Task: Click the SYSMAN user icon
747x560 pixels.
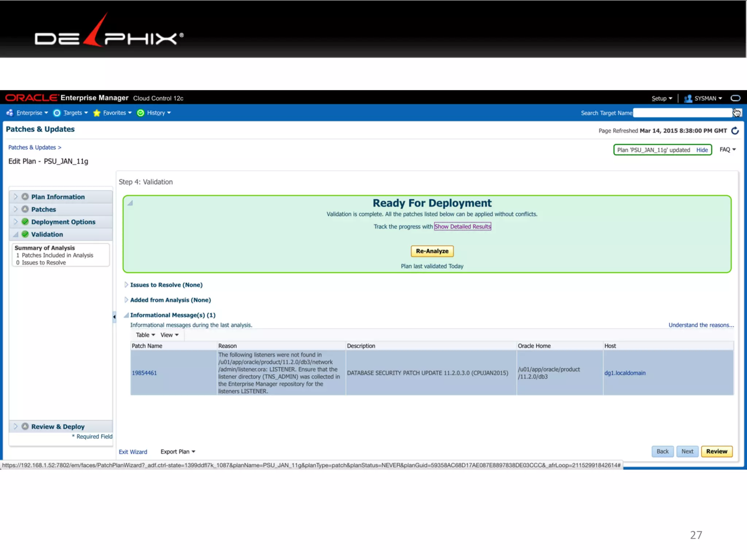Action: tap(688, 98)
